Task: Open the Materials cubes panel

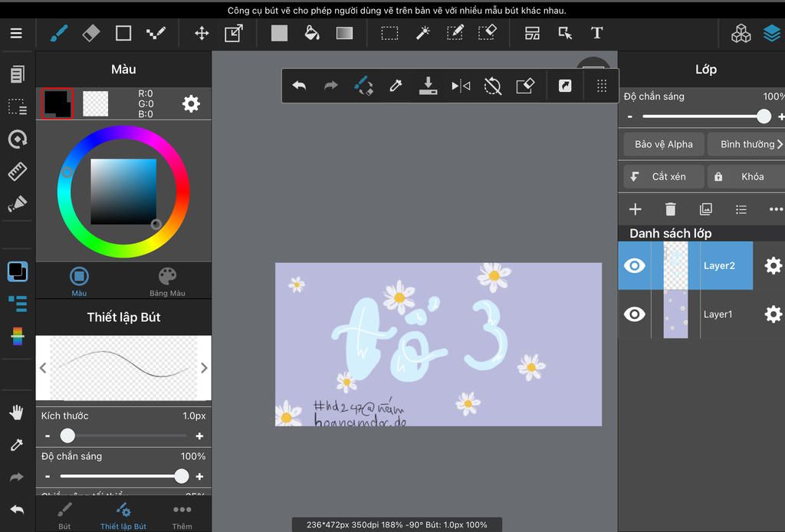Action: [741, 33]
